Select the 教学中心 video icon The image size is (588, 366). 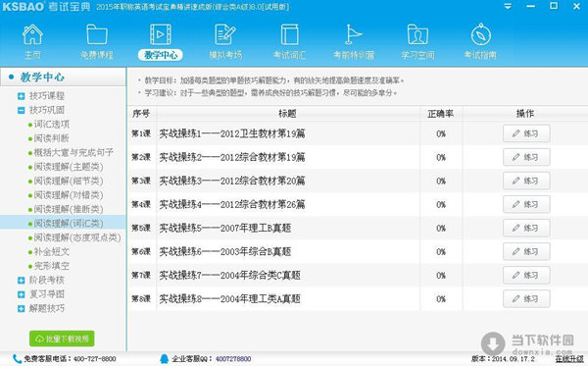pos(161,35)
